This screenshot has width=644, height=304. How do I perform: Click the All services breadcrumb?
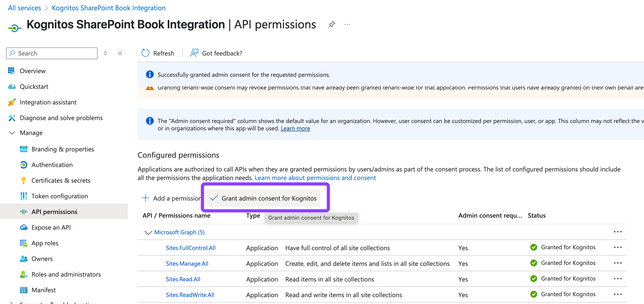[x=24, y=8]
